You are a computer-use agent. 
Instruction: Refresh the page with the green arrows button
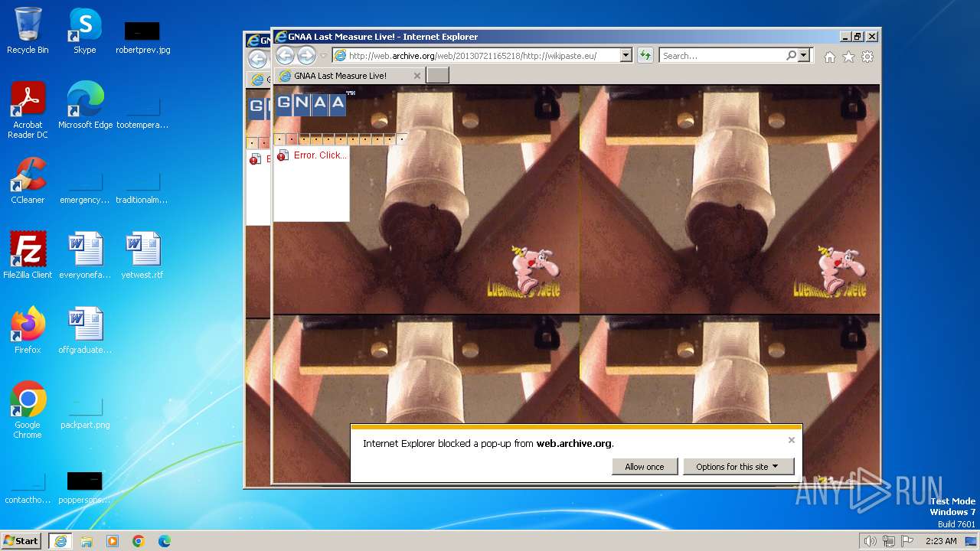pyautogui.click(x=645, y=55)
